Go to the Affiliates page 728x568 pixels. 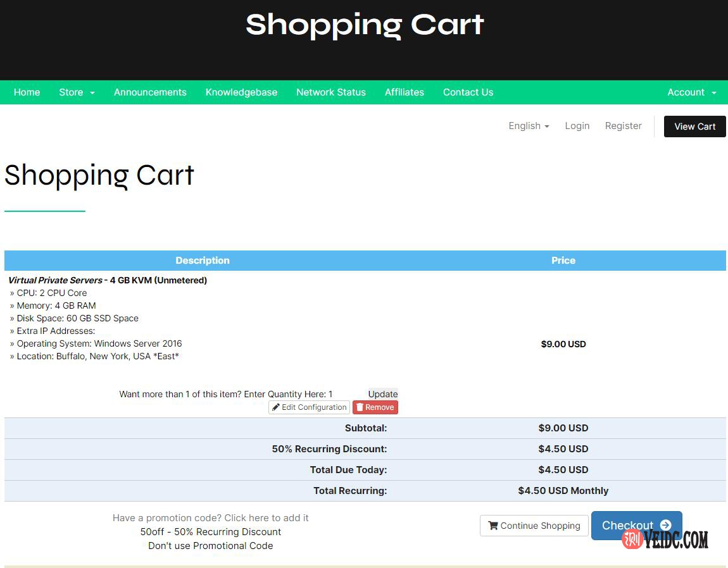(405, 92)
